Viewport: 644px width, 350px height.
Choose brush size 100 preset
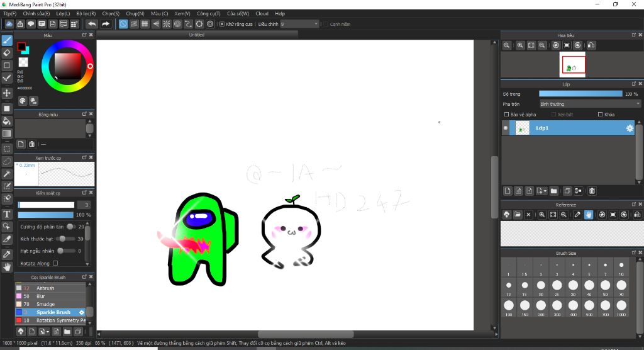509,308
